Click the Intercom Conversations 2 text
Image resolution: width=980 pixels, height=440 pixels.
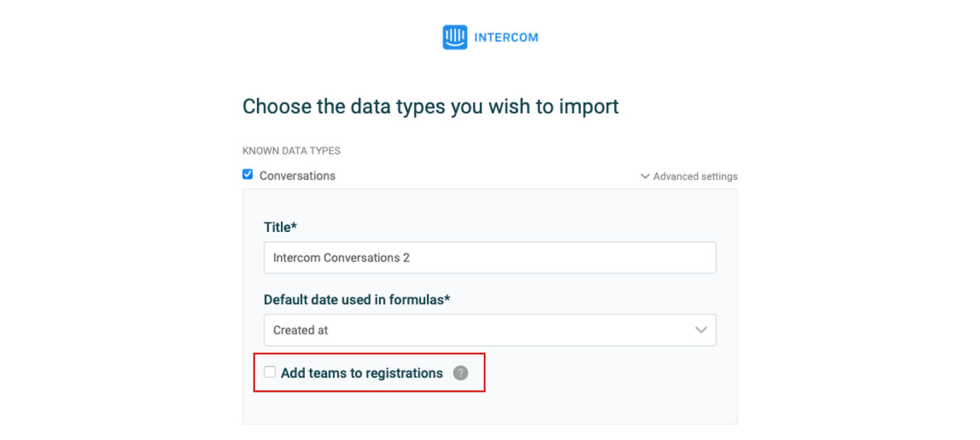341,258
